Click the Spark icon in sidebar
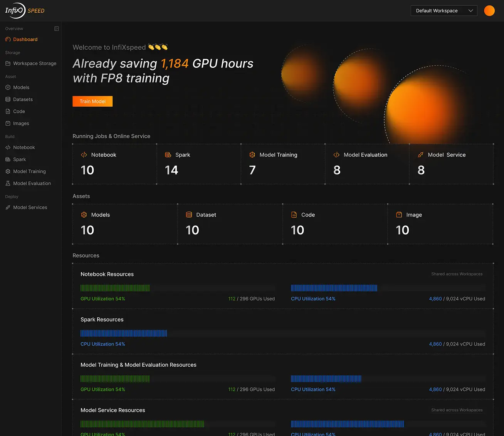 coord(8,159)
